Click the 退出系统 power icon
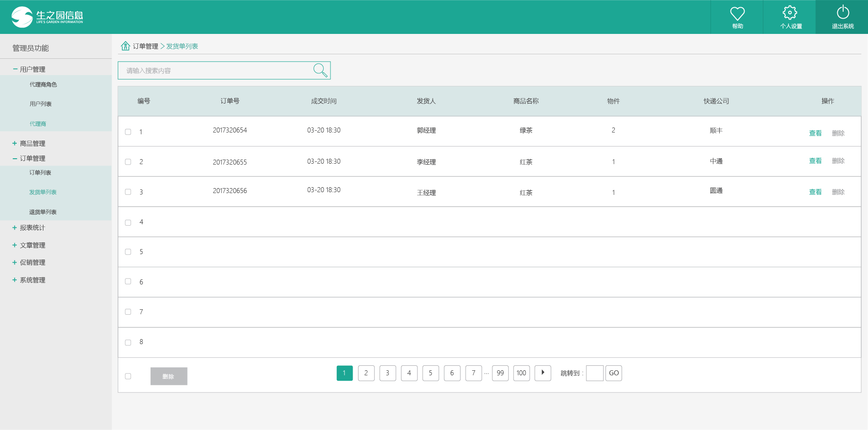 (x=843, y=12)
